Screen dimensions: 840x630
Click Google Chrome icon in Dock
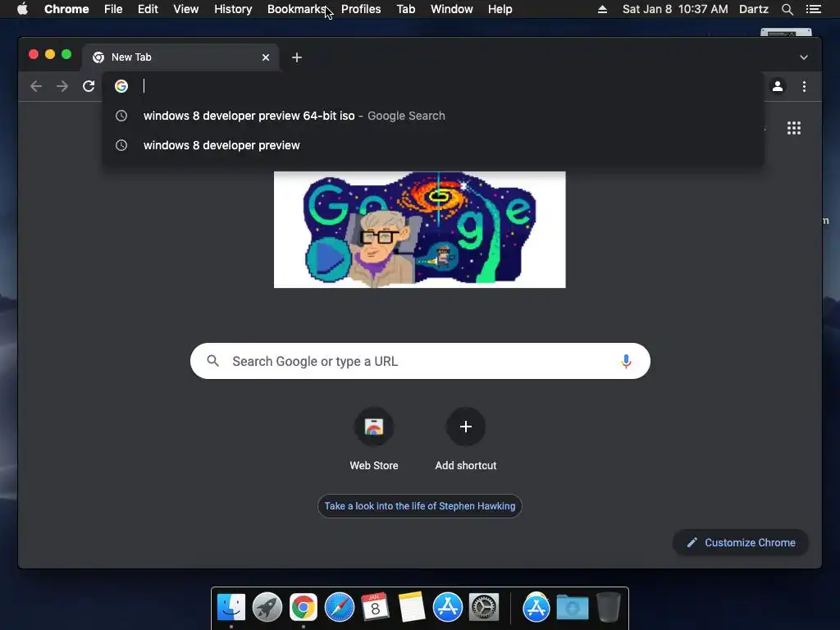[304, 608]
